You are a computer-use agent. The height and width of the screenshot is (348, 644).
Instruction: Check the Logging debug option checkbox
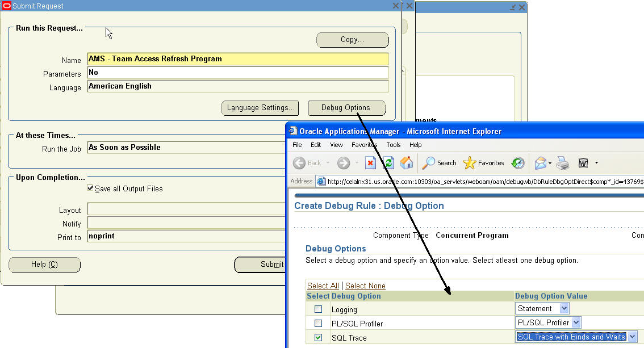pyautogui.click(x=318, y=309)
